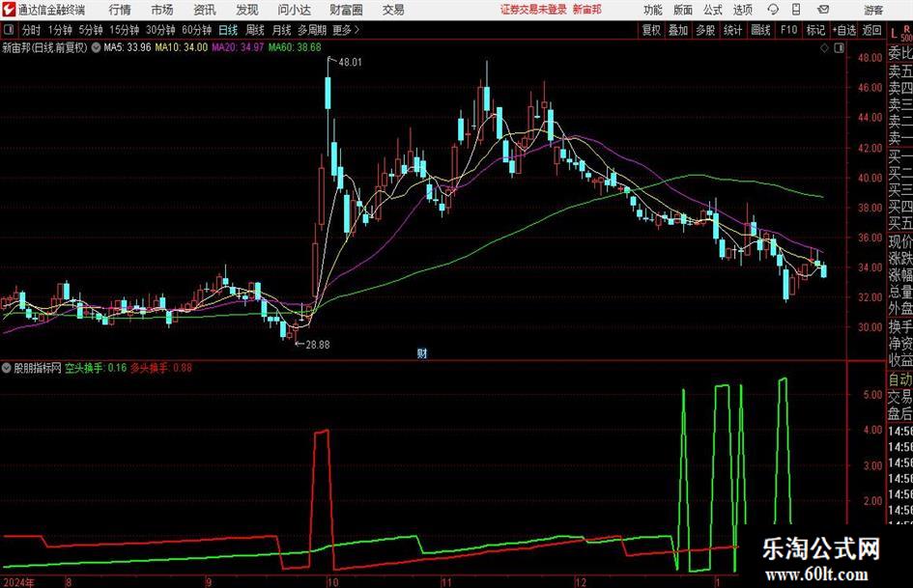The width and height of the screenshot is (913, 588).
Task: Open the 选项 menu
Action: 742,10
